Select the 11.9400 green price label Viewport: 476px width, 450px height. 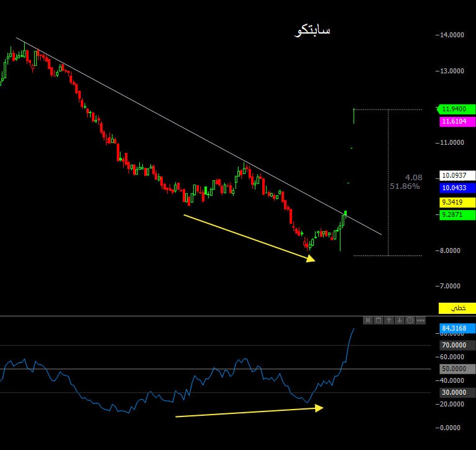click(x=457, y=109)
